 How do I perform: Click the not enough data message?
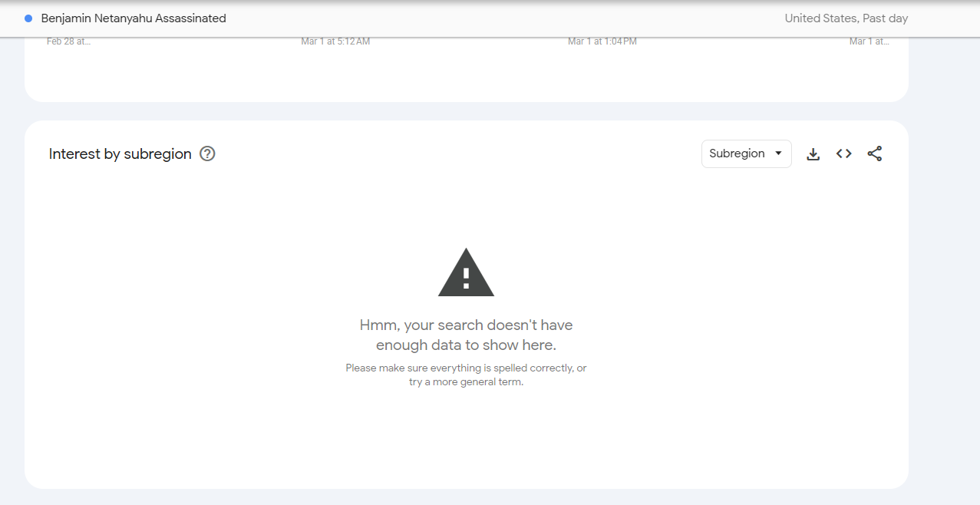click(x=466, y=335)
